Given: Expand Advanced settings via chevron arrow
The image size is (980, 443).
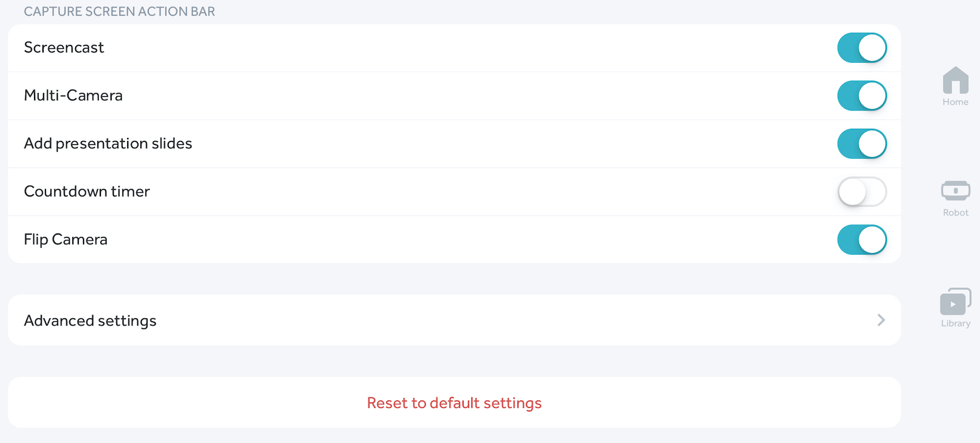Looking at the screenshot, I should 881,320.
